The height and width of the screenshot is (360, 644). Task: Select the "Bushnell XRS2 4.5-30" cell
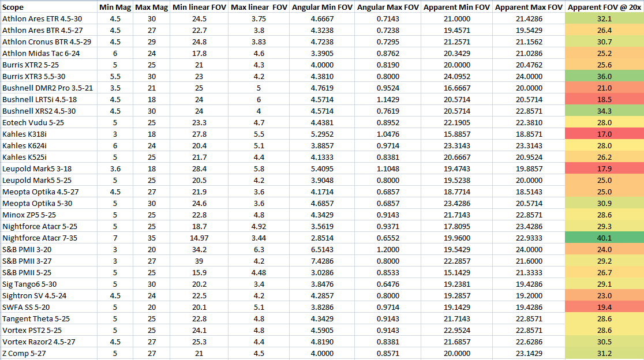tap(48, 111)
